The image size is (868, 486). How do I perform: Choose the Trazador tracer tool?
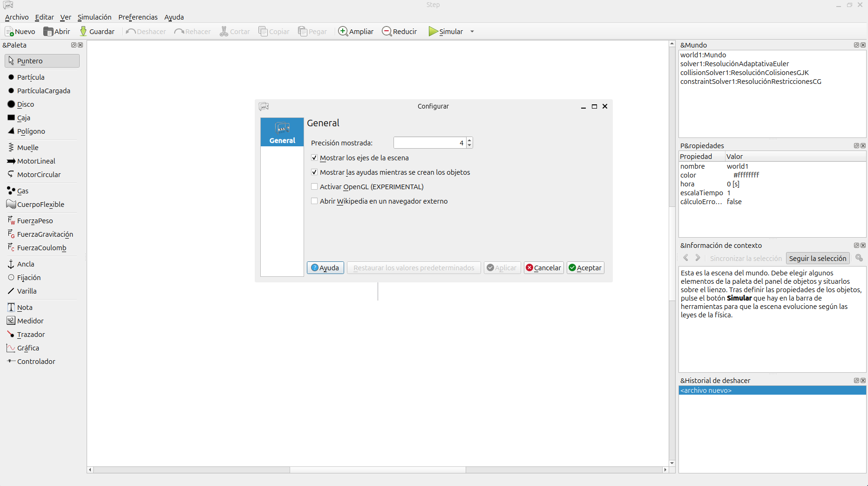point(31,335)
